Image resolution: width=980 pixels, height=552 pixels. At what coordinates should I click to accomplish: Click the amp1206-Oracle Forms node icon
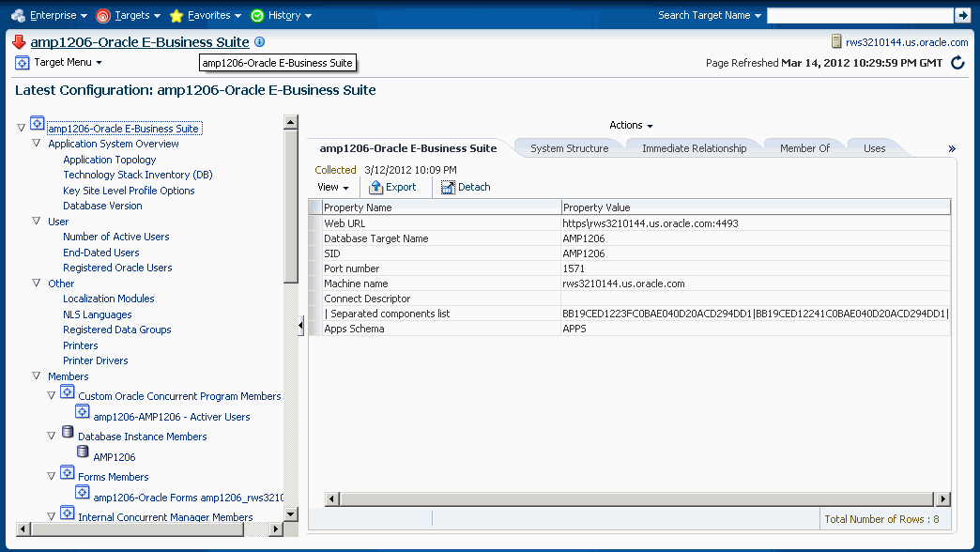82,492
